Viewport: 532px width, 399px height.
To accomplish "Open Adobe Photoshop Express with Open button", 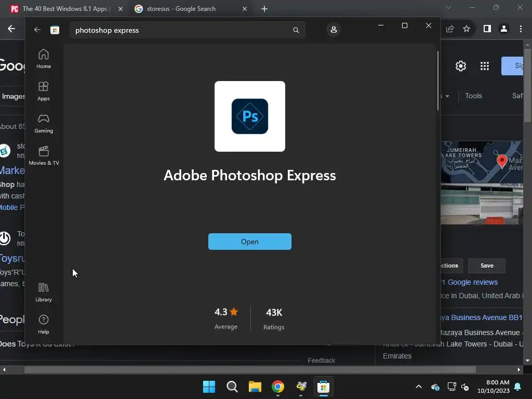I will tap(250, 242).
